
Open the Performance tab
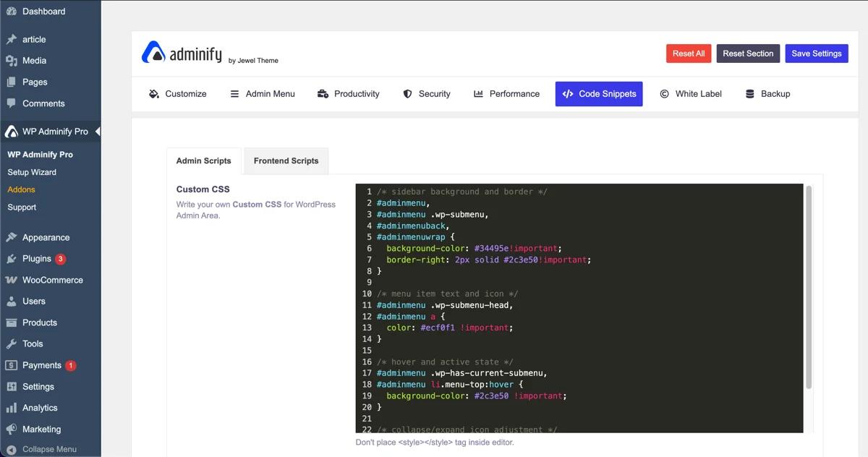pyautogui.click(x=506, y=94)
